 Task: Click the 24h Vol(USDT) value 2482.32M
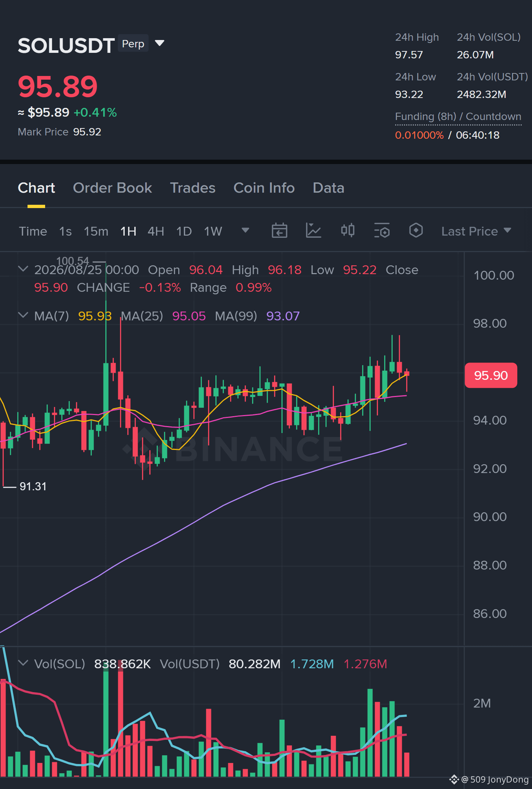tap(481, 94)
